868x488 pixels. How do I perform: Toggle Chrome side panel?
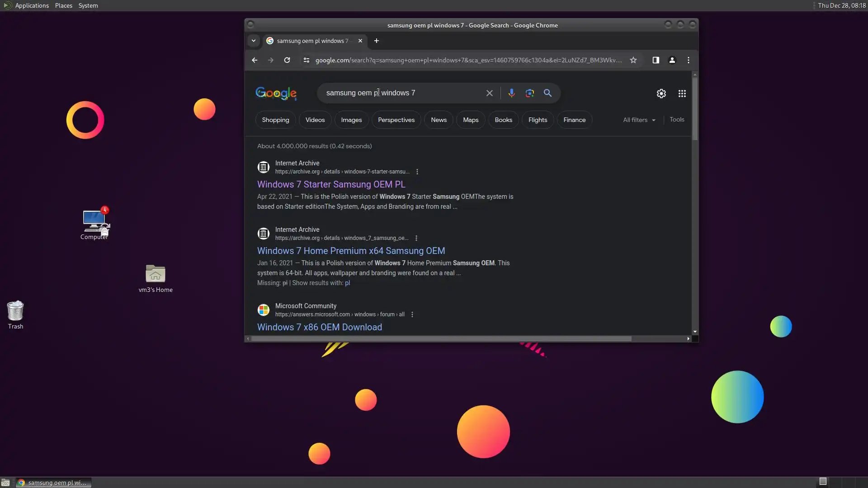pos(656,60)
